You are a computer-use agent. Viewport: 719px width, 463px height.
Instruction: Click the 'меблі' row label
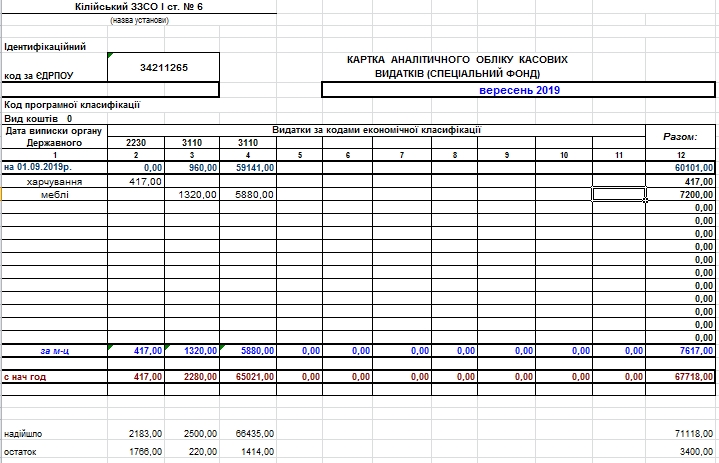tap(55, 195)
